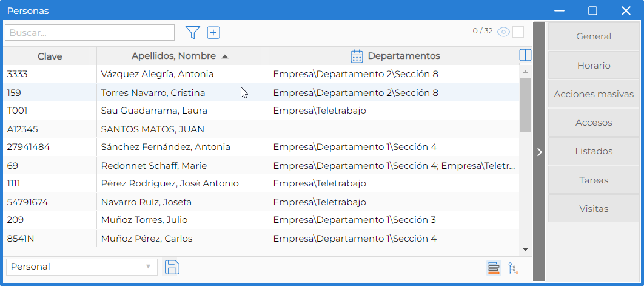Click the Departamentos column header
644x286 pixels.
(394, 56)
